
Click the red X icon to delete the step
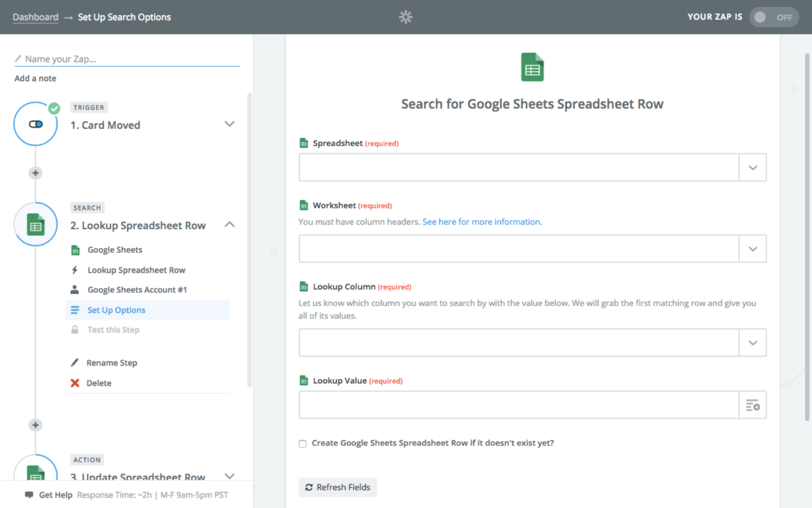click(76, 383)
